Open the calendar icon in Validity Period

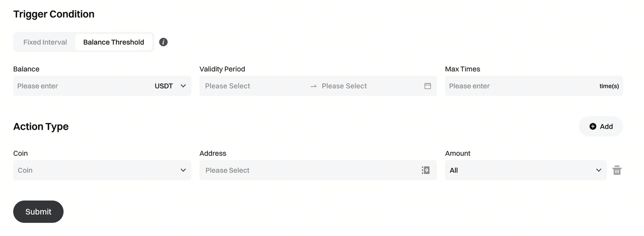[428, 86]
